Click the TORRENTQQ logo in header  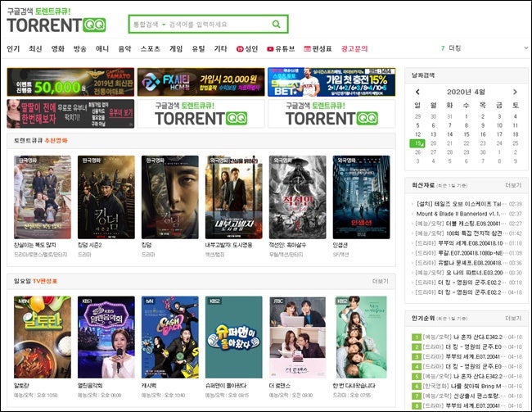pos(56,25)
